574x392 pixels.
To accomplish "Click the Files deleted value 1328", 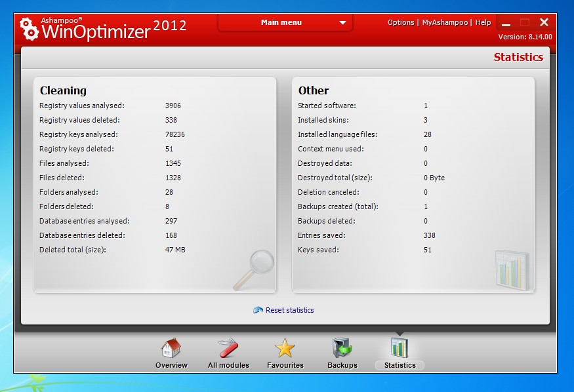I will point(173,178).
